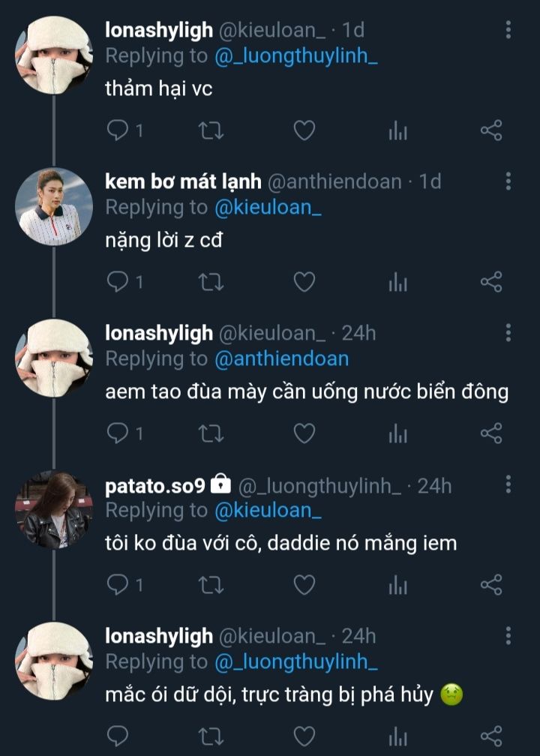Open more options on kem bơ mát lạnh's tweet
Screen dimensions: 540x756
[508, 181]
